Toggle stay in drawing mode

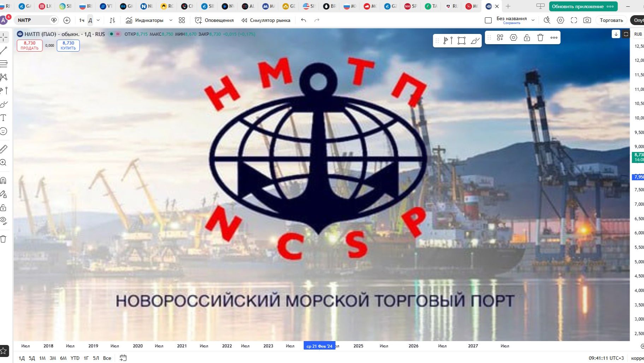coord(4,194)
